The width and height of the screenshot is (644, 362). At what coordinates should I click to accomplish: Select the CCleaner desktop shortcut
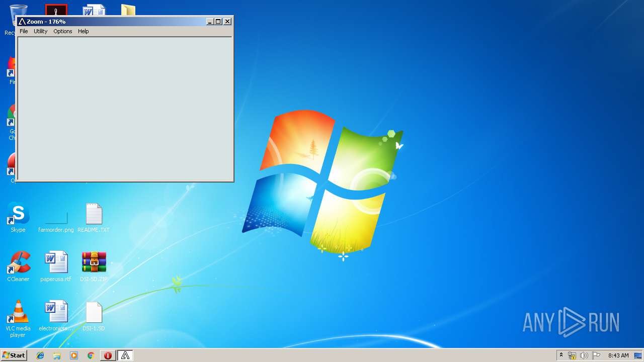pyautogui.click(x=18, y=267)
